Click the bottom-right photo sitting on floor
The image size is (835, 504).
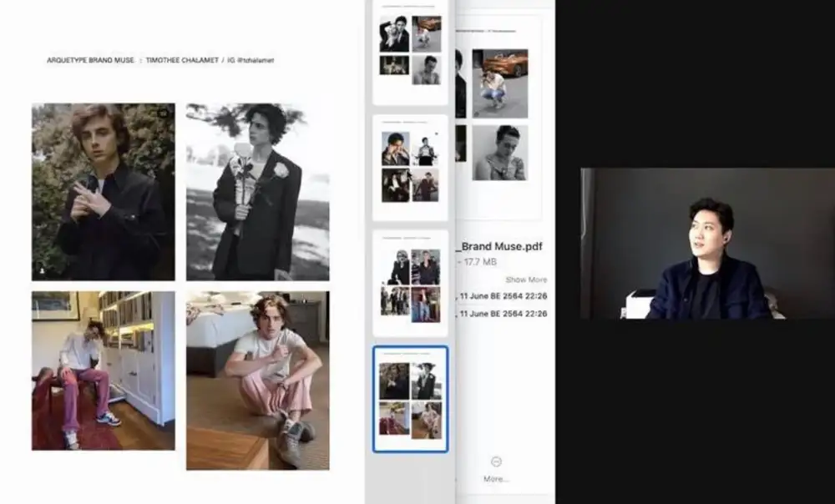click(x=257, y=380)
